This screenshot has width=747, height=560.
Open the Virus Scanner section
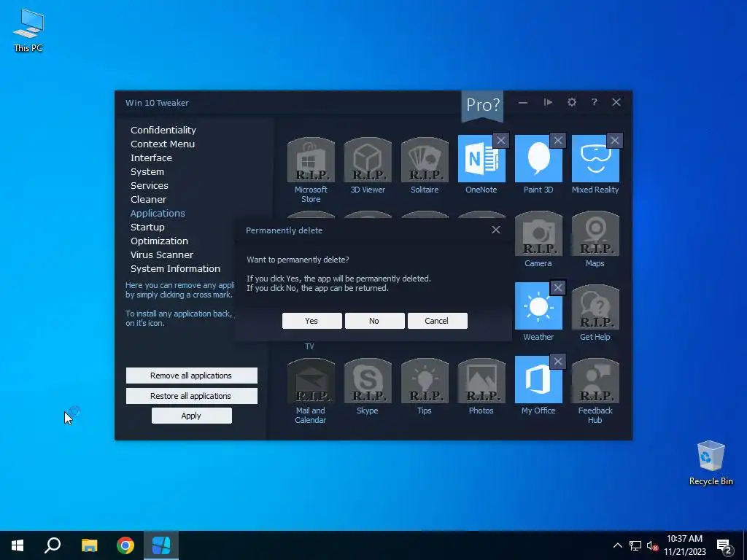pyautogui.click(x=162, y=254)
